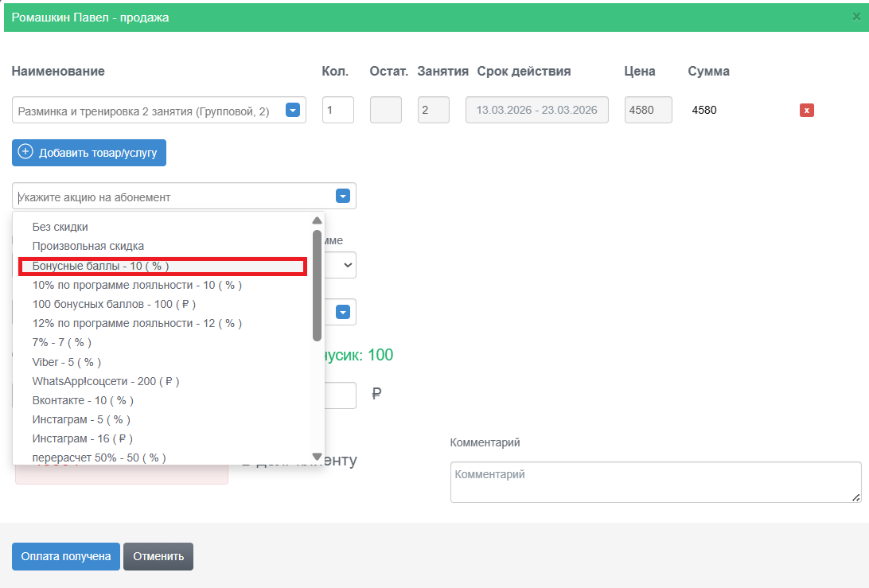Click the Оплата получена button
869x588 pixels.
(x=66, y=556)
